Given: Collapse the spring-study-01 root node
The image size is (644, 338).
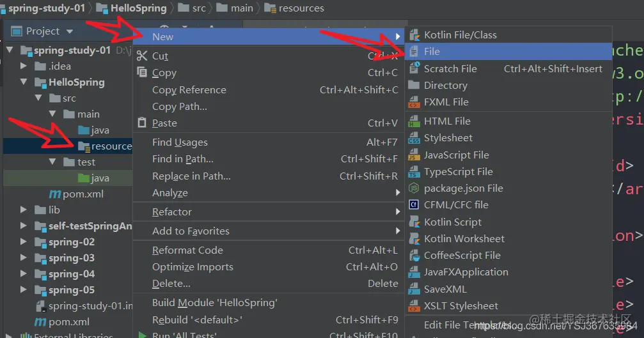Looking at the screenshot, I should pos(10,50).
